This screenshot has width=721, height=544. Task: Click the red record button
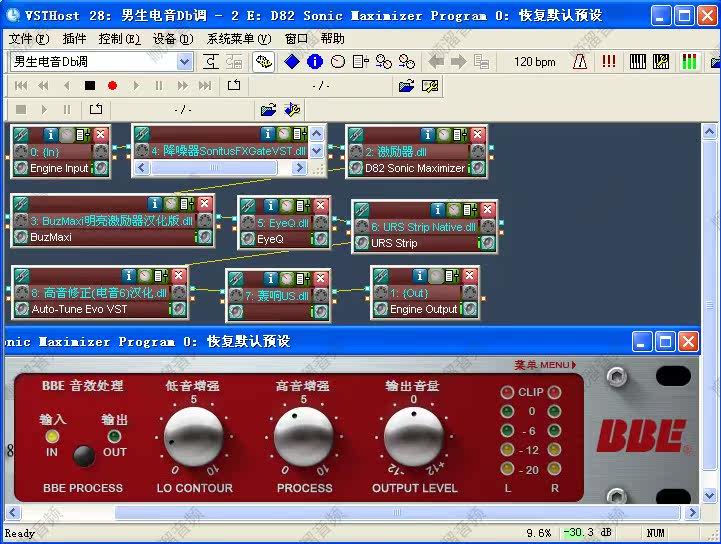(x=112, y=86)
